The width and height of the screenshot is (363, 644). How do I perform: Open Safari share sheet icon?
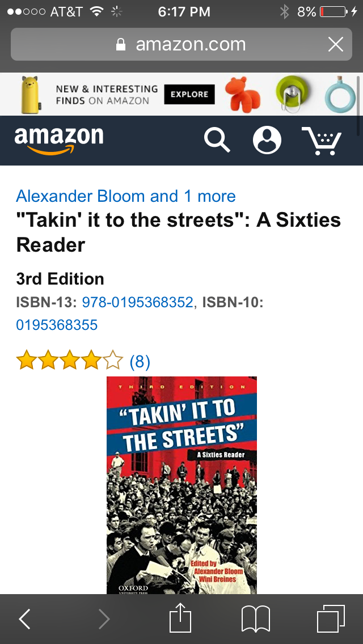pyautogui.click(x=181, y=617)
